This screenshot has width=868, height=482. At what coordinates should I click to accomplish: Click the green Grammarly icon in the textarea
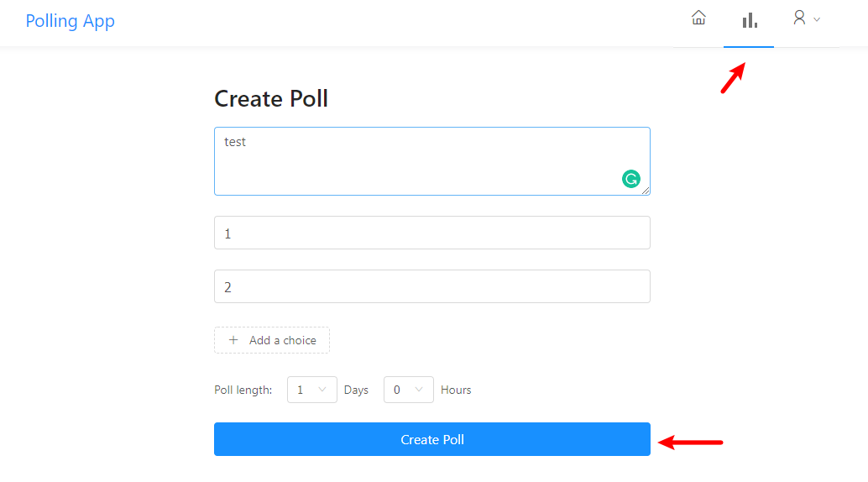pyautogui.click(x=630, y=178)
